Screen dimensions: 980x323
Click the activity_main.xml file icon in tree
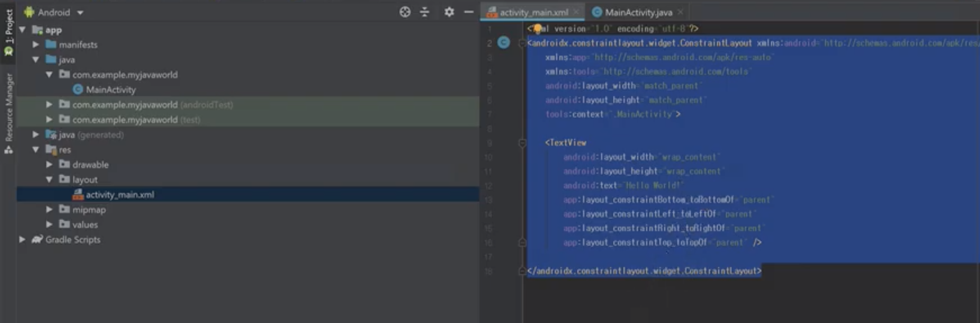click(78, 194)
